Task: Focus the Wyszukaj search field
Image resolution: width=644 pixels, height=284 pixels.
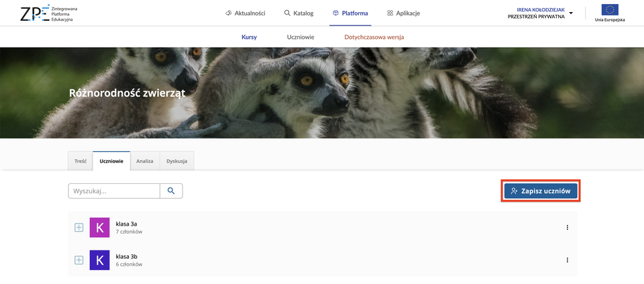Action: (114, 191)
